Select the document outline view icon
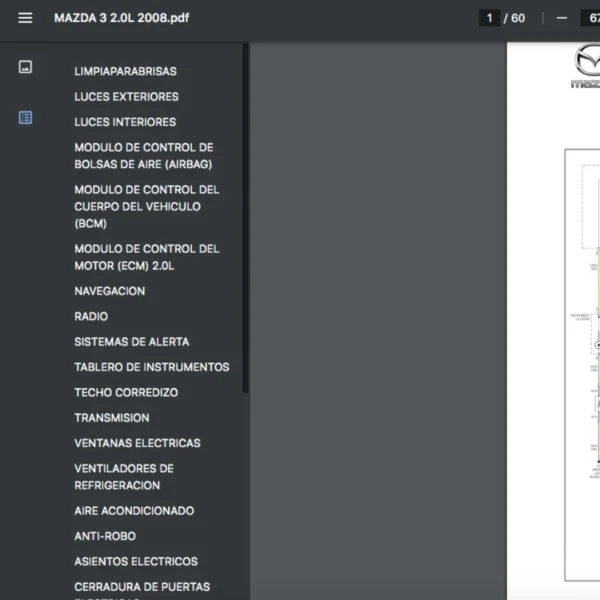 pos(25,117)
